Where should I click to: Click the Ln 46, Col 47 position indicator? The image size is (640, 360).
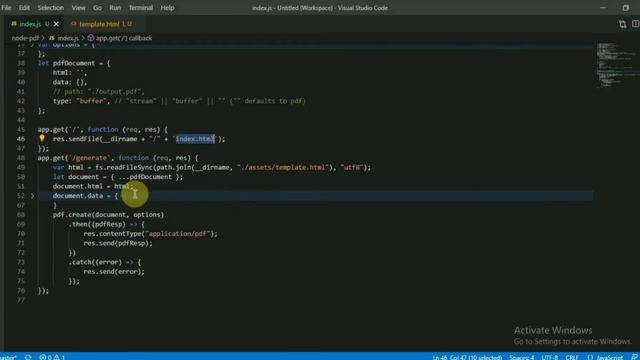(467, 357)
